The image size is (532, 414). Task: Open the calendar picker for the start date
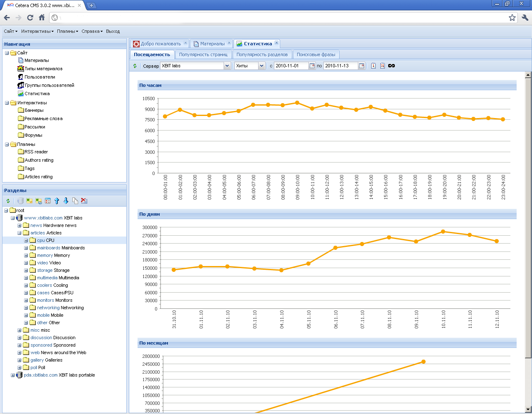point(312,66)
